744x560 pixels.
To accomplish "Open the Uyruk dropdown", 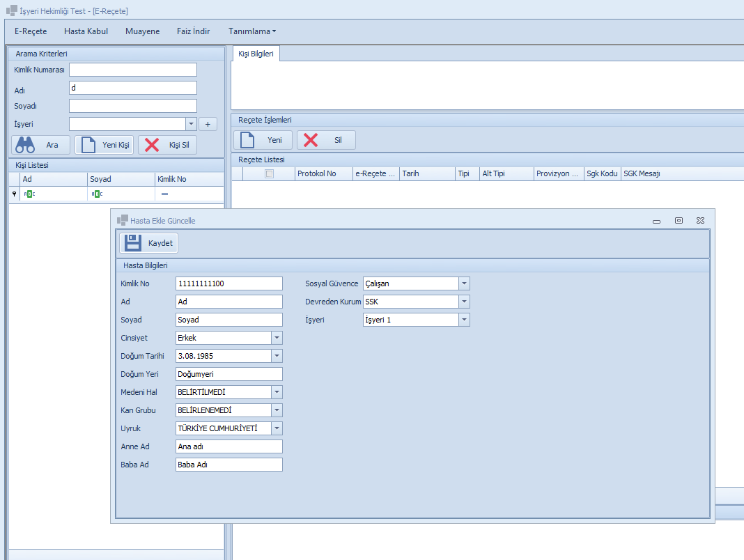I will (x=277, y=428).
